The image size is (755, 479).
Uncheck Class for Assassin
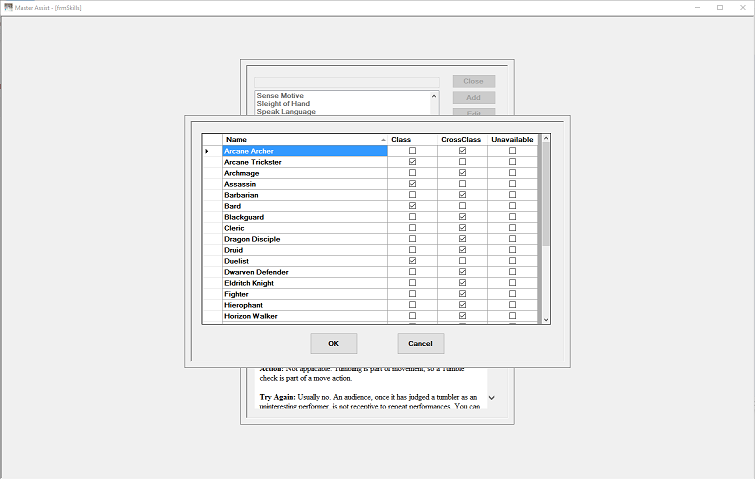coord(412,184)
